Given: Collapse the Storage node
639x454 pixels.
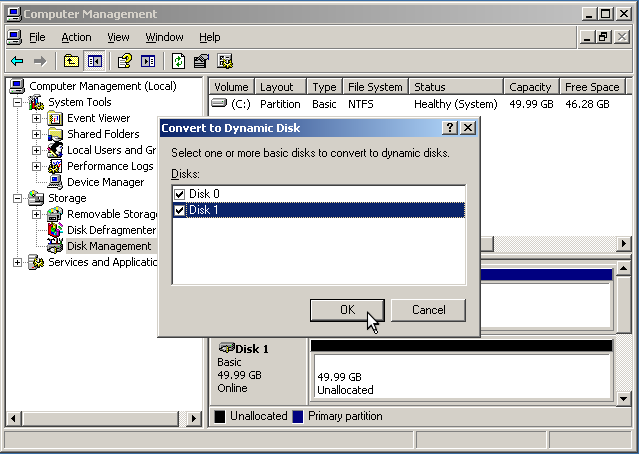Looking at the screenshot, I should (17, 198).
